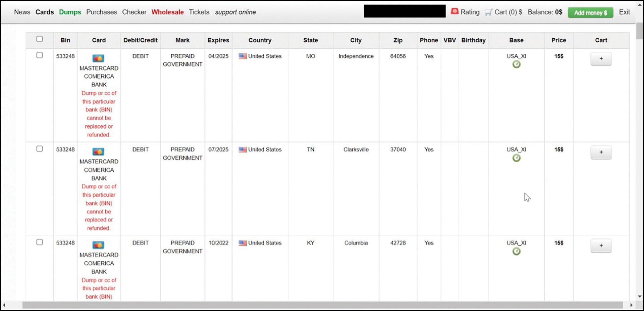Click the green circle icon in the Columbia row

pos(516,251)
